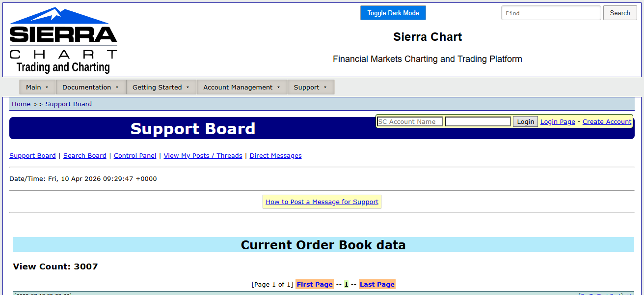Viewport: 644px width, 295px height.
Task: Open the Main menu dropdown
Action: coord(37,87)
